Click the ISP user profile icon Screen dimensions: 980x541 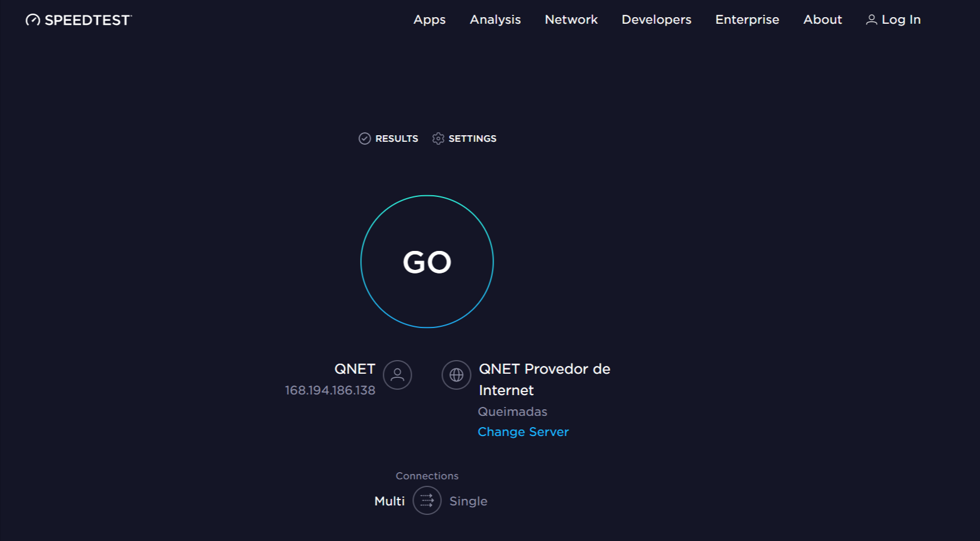[397, 375]
